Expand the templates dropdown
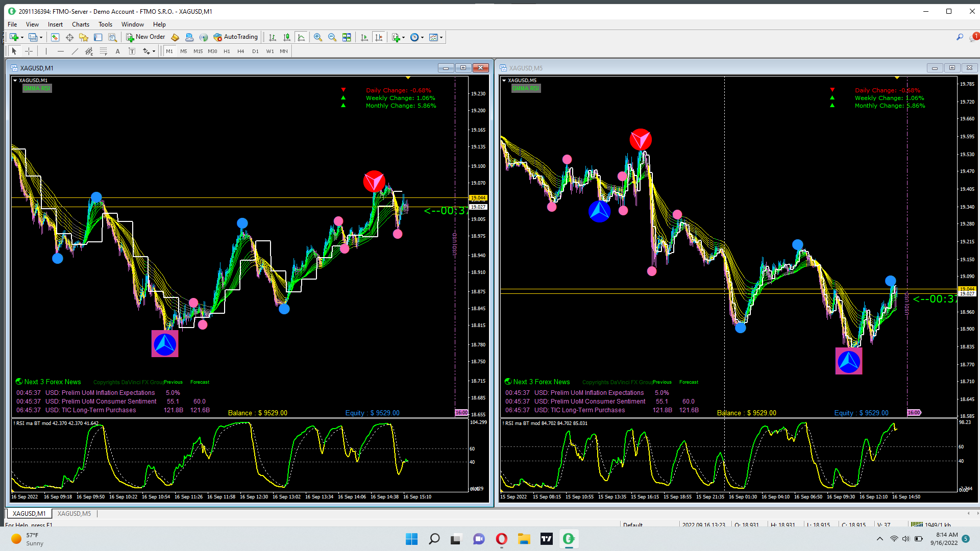The height and width of the screenshot is (551, 980). [442, 37]
